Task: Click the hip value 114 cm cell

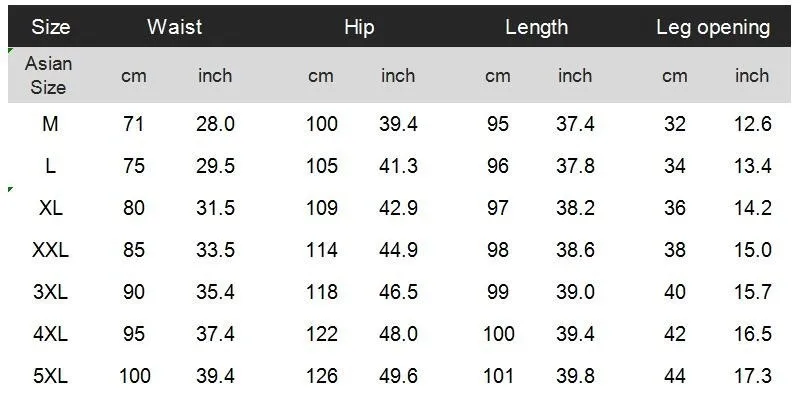Action: 321,251
